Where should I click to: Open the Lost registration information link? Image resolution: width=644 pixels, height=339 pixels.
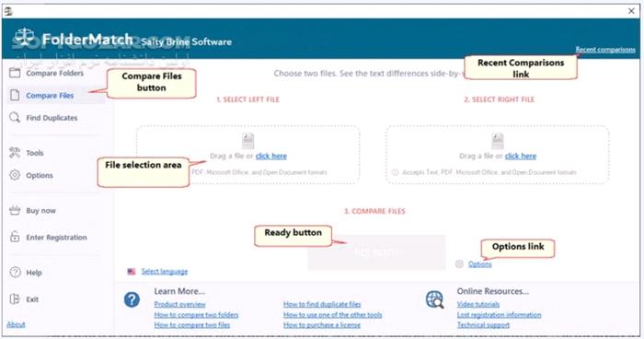499,315
